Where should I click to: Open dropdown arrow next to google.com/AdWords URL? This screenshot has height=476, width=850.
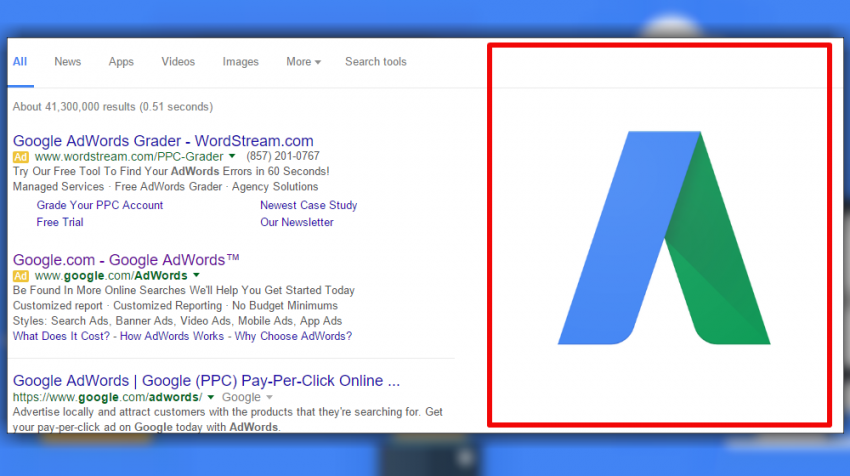197,276
